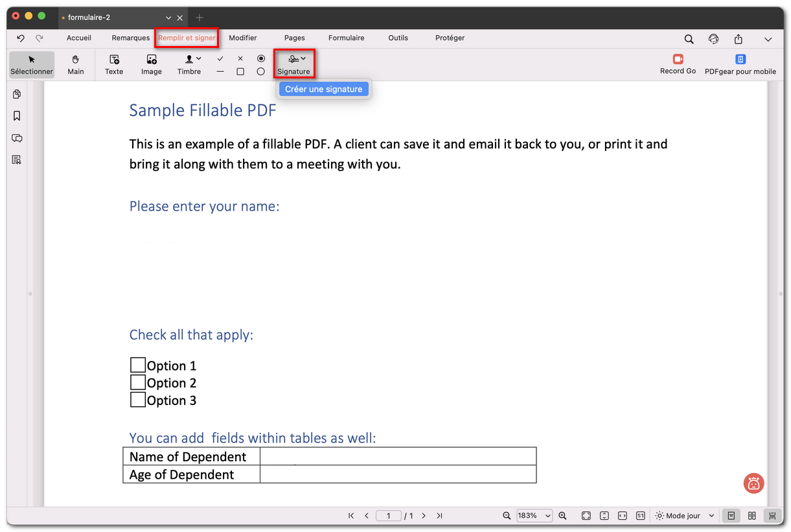
Task: Go to the last page
Action: [439, 516]
